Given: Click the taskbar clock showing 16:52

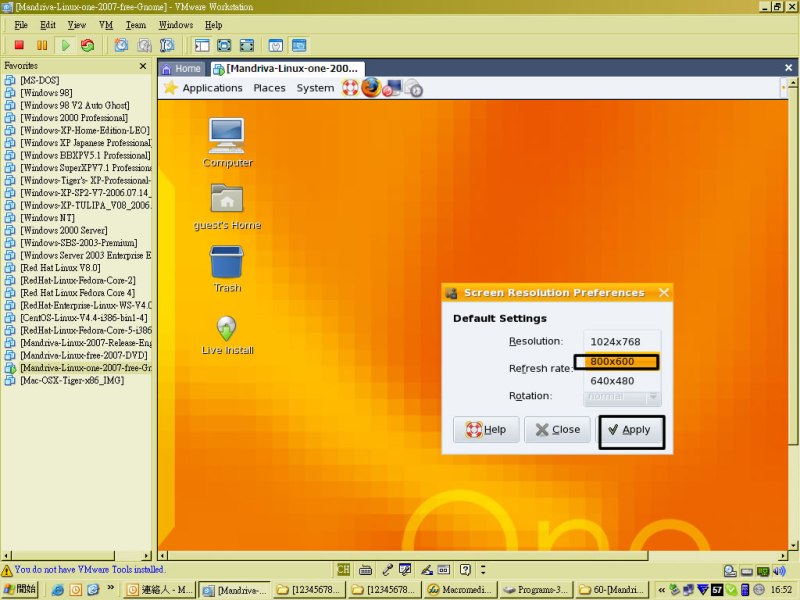Looking at the screenshot, I should tap(782, 590).
